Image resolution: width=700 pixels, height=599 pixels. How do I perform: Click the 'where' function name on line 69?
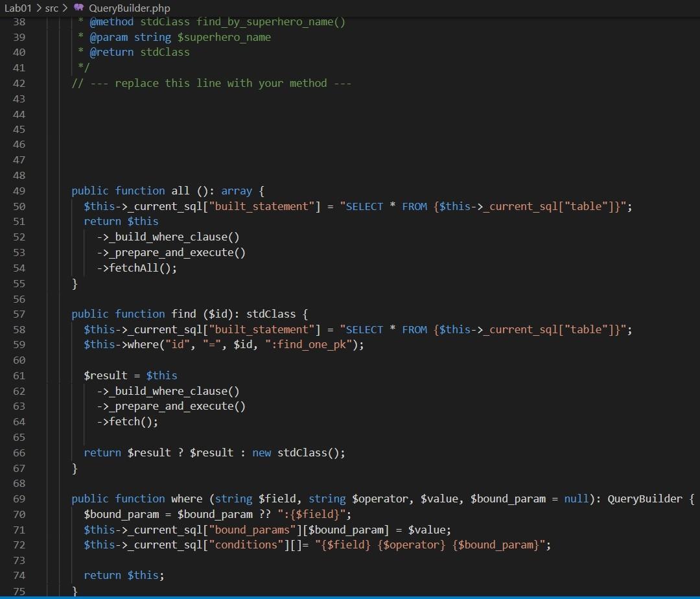187,499
